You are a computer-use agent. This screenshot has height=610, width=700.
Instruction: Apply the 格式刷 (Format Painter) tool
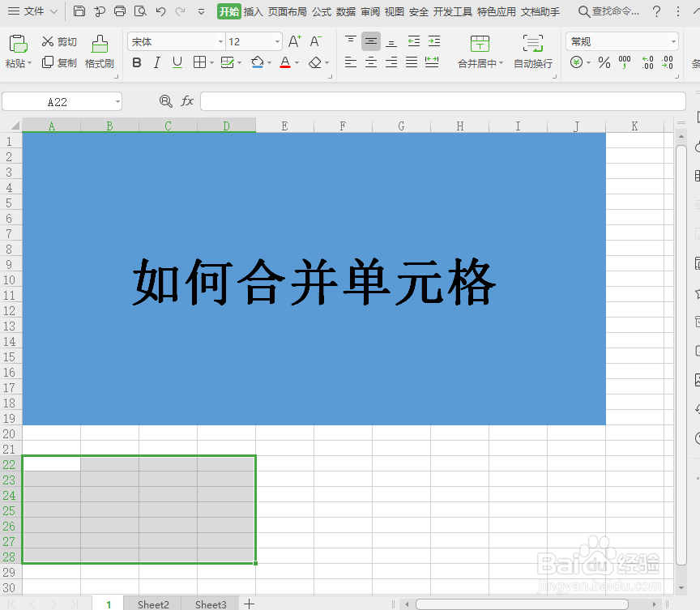point(99,52)
